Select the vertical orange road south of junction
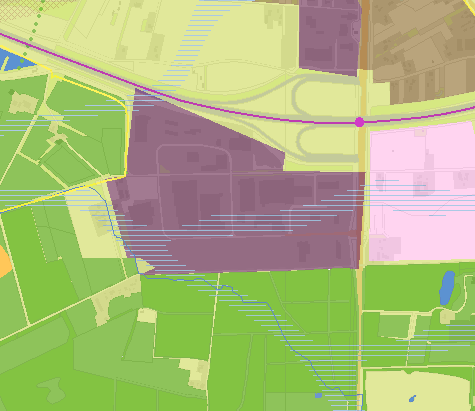Viewport: 475px width, 411px height. coord(360,267)
